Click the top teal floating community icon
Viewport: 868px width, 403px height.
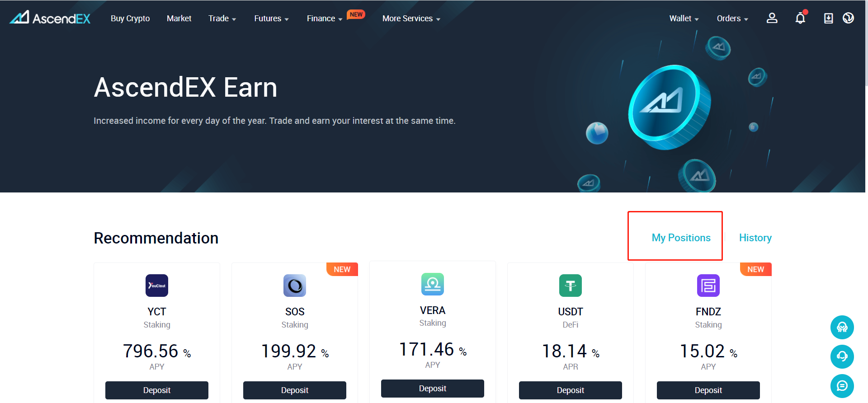(x=842, y=327)
